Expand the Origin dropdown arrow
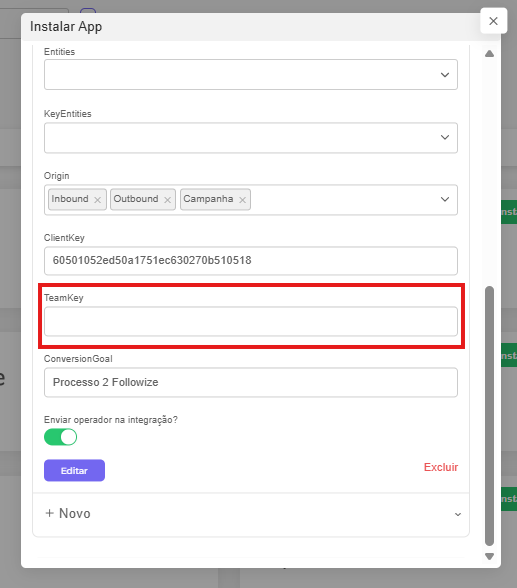Screen dimensions: 517x588 [x=445, y=199]
